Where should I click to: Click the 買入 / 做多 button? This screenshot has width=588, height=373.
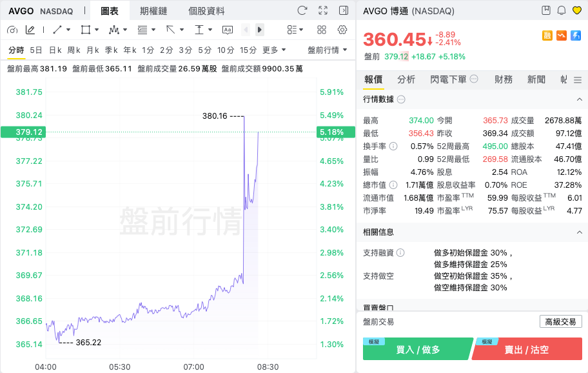[418, 349]
